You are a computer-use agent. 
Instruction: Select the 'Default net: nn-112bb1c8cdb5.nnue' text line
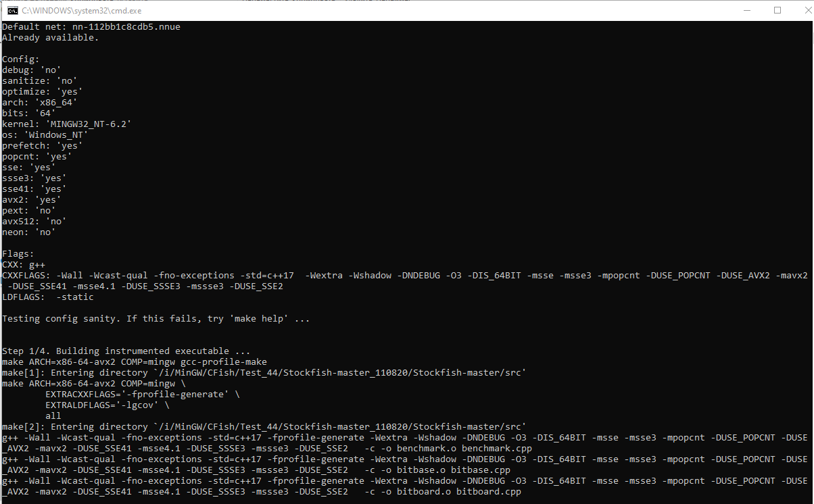pyautogui.click(x=91, y=26)
